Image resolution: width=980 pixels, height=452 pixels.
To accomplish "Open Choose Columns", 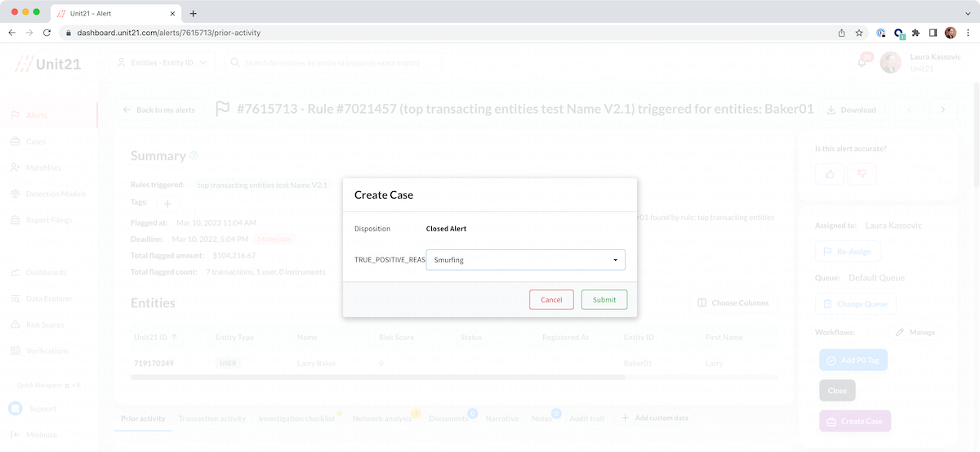I will (733, 302).
